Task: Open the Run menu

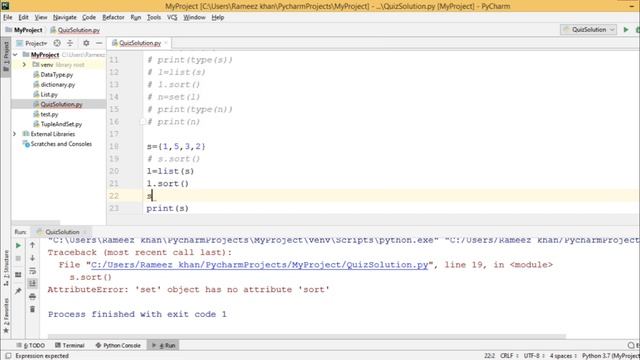Action: click(136, 17)
